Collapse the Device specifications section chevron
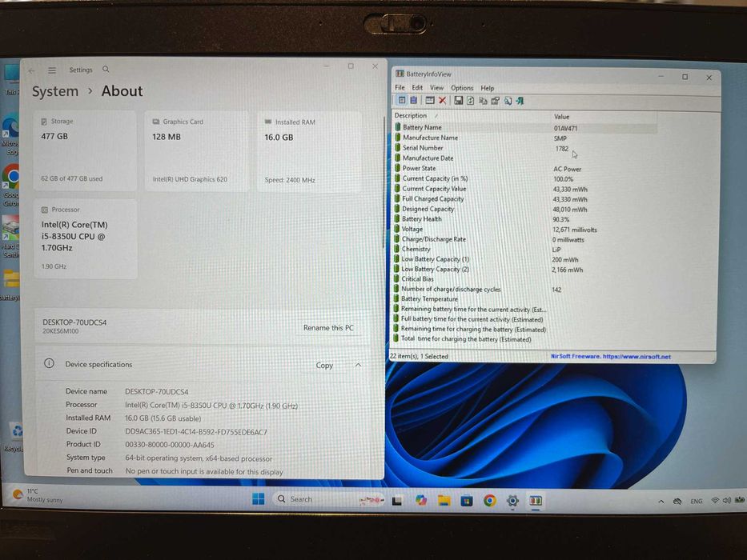The image size is (747, 560). pos(358,366)
